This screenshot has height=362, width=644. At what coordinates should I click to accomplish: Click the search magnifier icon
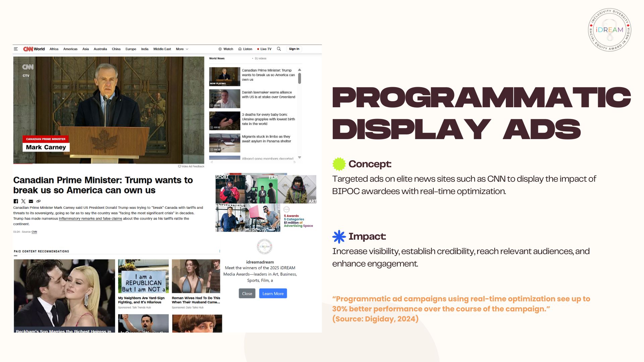(279, 49)
